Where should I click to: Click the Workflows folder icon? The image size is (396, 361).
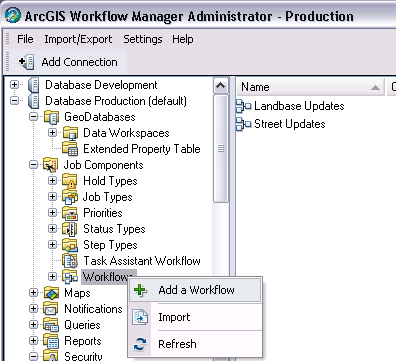click(x=70, y=277)
